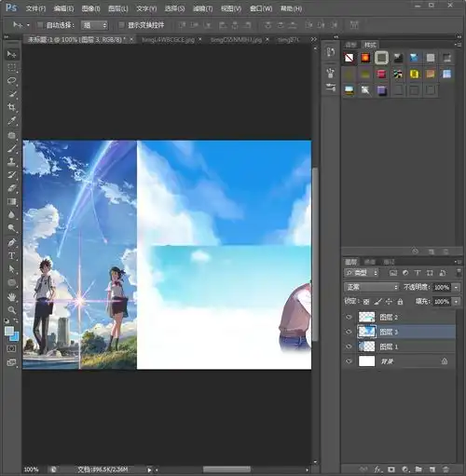
Task: Select the Blur (water drop) tool
Action: click(11, 214)
